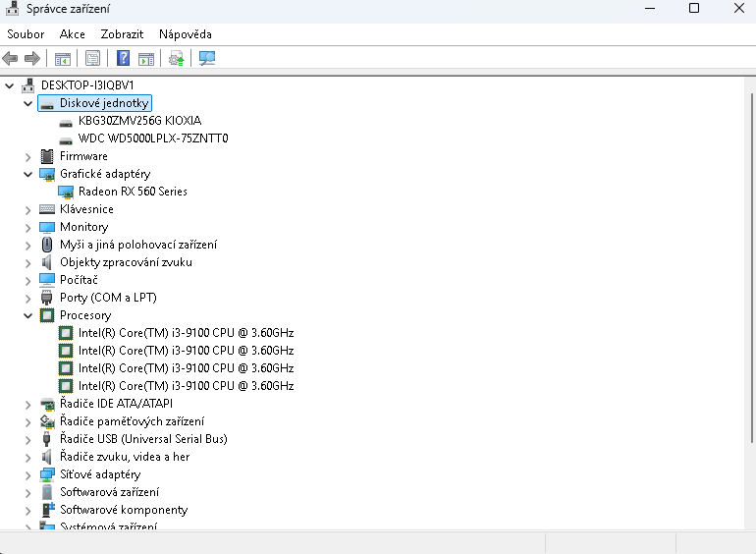Viewport: 756px width, 554px height.
Task: Click the Síťové adaptéry network icon
Action: (x=47, y=474)
